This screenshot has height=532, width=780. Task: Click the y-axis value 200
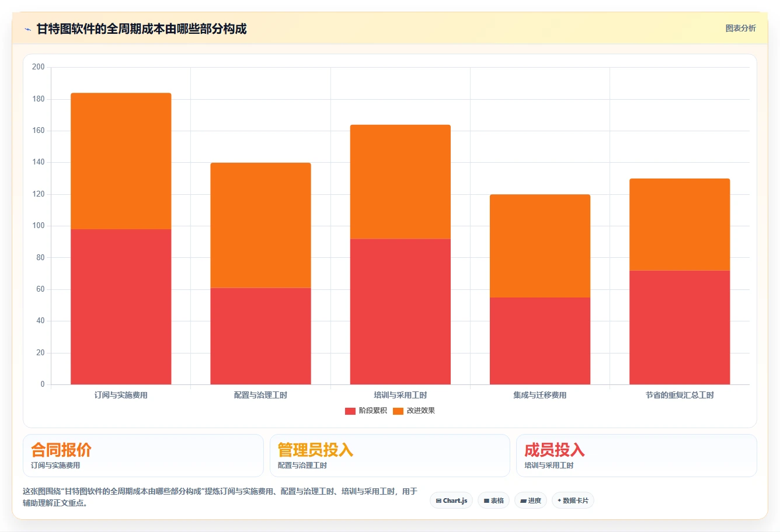coord(39,67)
